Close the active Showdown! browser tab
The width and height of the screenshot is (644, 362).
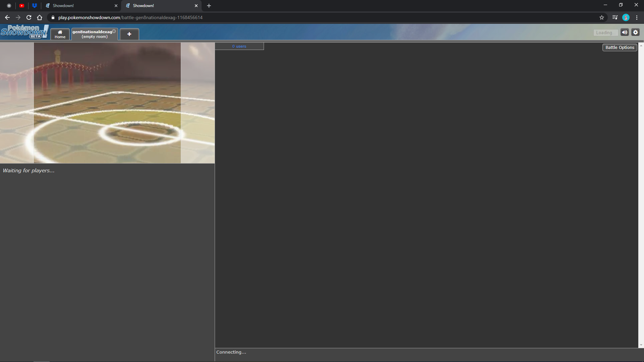[x=196, y=6]
